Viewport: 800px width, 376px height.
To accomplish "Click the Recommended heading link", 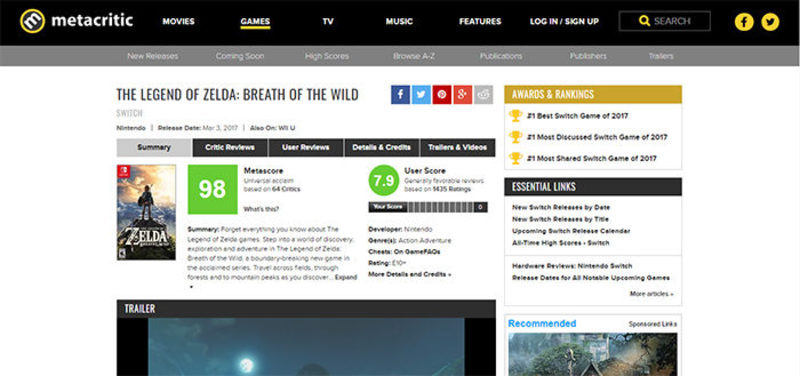I will coord(542,323).
